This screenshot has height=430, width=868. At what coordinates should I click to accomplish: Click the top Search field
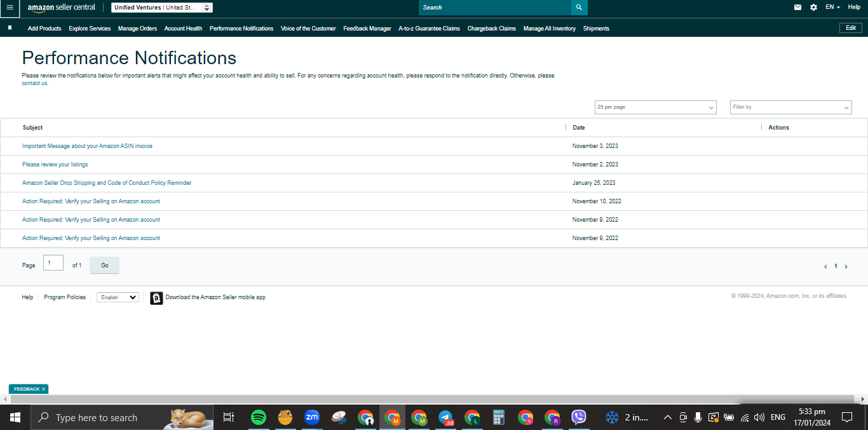pyautogui.click(x=495, y=8)
